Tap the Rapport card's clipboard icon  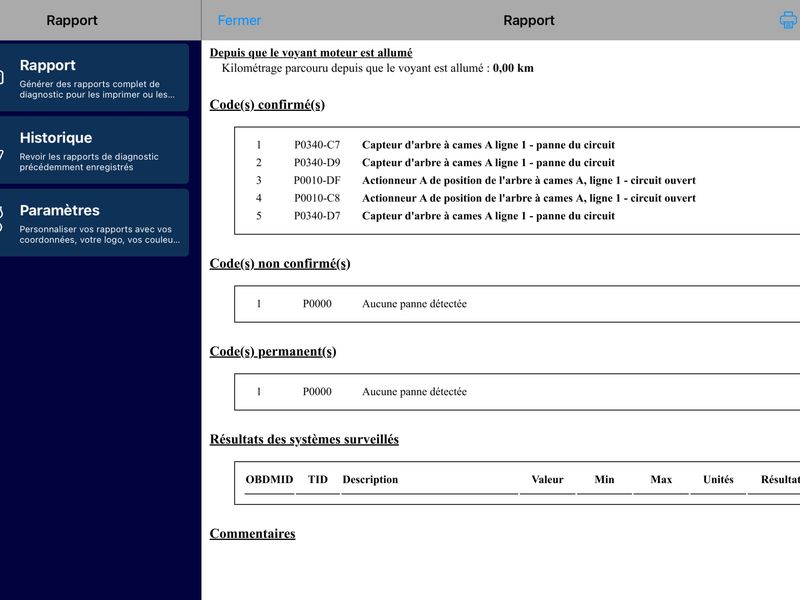[x=2, y=78]
